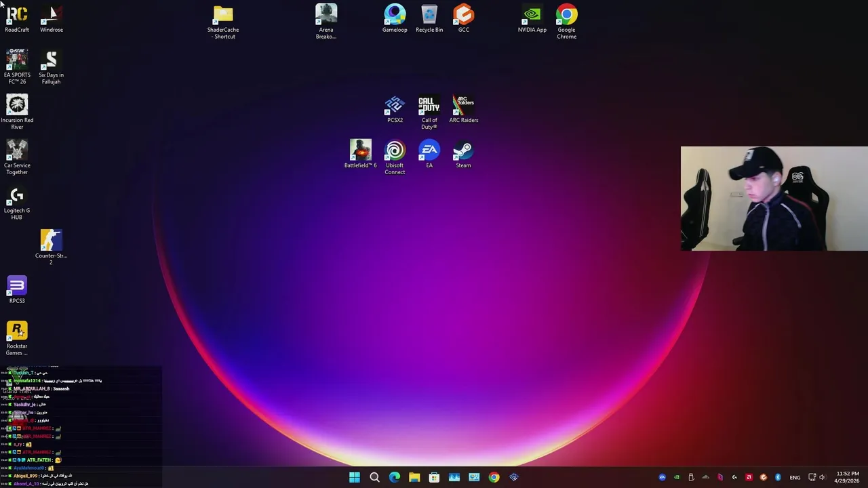Open the Logitech G tray icon
Viewport: 868px width, 488px height.
click(734, 477)
